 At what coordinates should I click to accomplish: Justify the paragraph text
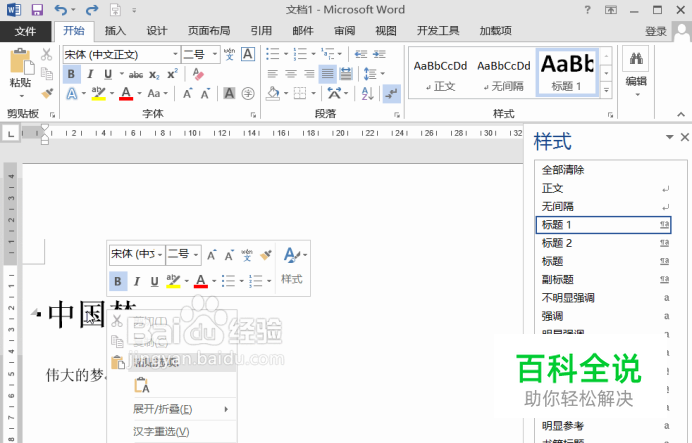pos(327,74)
